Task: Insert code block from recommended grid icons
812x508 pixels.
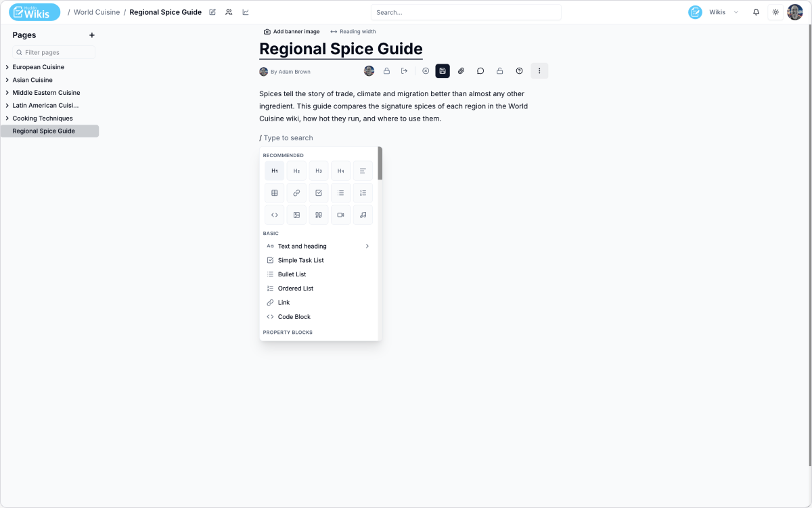Action: click(x=275, y=215)
